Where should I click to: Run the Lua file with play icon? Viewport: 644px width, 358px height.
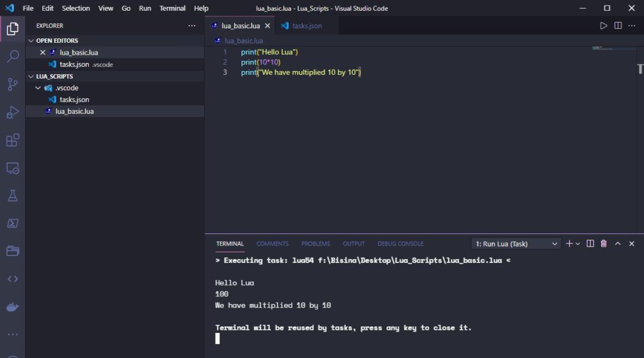(x=603, y=26)
